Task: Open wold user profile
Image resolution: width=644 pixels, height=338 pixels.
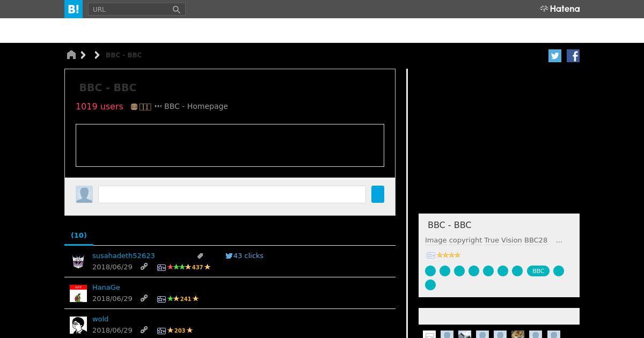Action: (100, 319)
